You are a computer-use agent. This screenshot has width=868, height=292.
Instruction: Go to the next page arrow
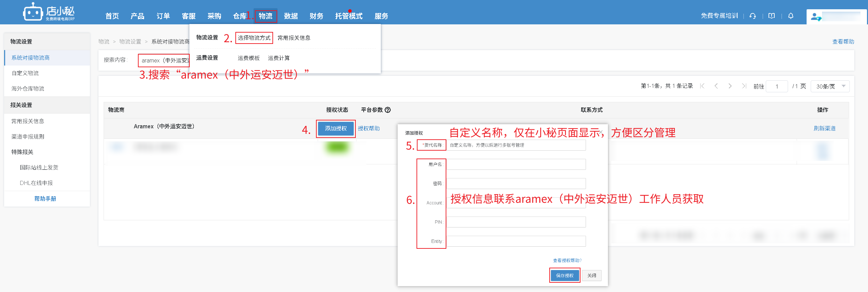(730, 86)
